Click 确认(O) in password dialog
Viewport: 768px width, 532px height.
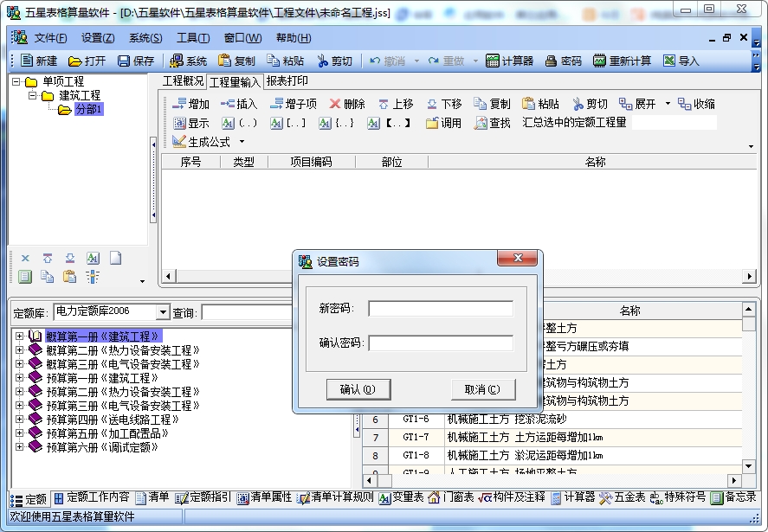358,389
